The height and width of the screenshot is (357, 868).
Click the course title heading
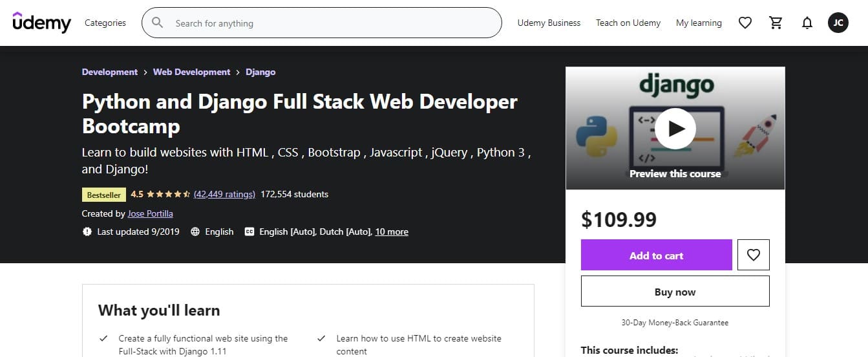(300, 113)
